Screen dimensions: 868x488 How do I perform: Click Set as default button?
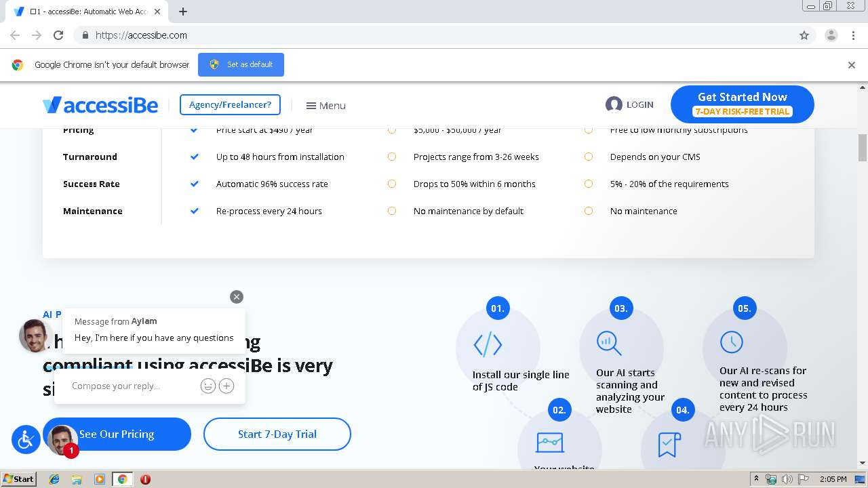click(241, 64)
